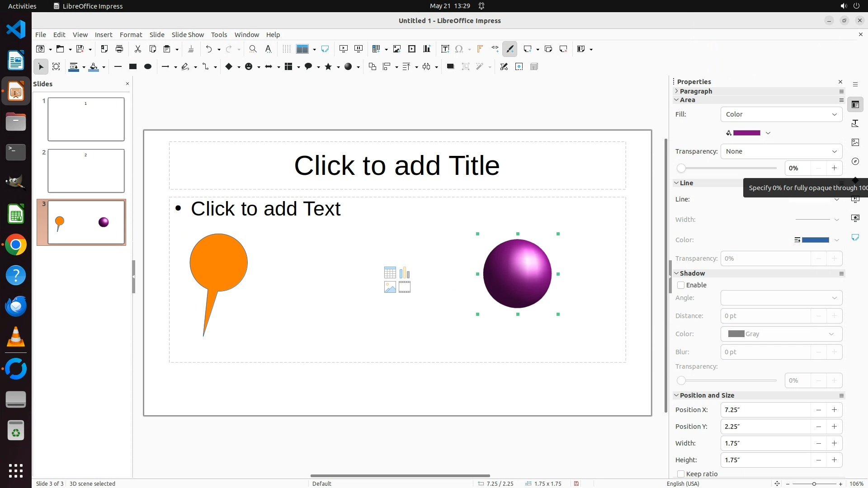Open the Slide Show menu
The height and width of the screenshot is (488, 868).
188,35
